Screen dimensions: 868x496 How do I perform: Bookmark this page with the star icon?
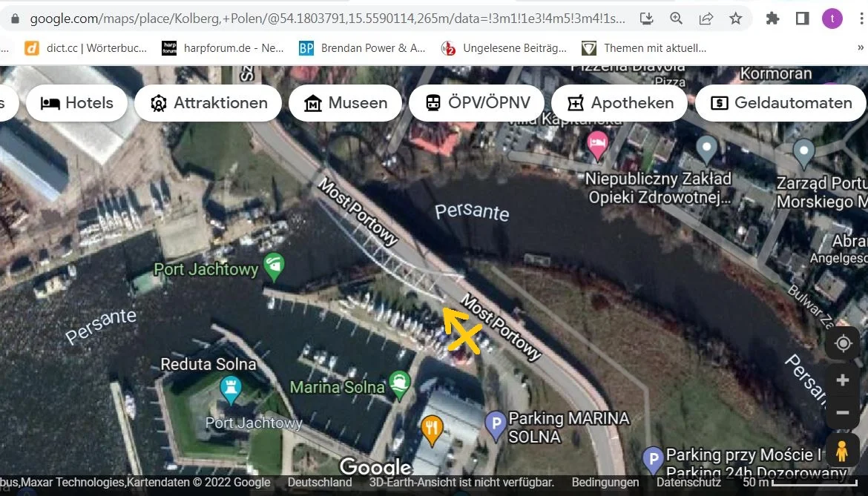pyautogui.click(x=735, y=19)
